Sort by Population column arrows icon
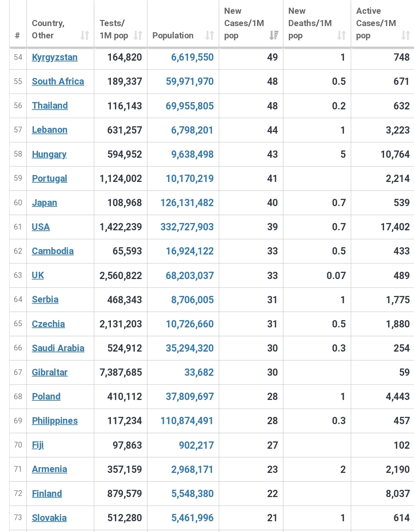 click(x=209, y=35)
